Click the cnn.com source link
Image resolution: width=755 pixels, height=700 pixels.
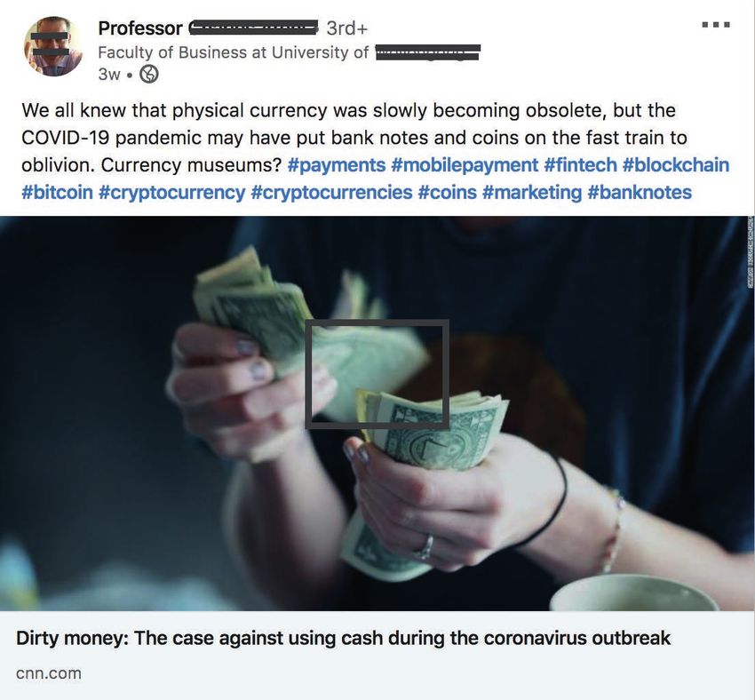[x=49, y=673]
